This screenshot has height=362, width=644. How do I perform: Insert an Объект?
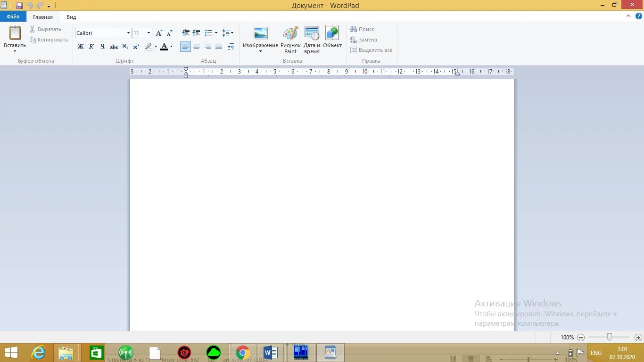tap(332, 37)
